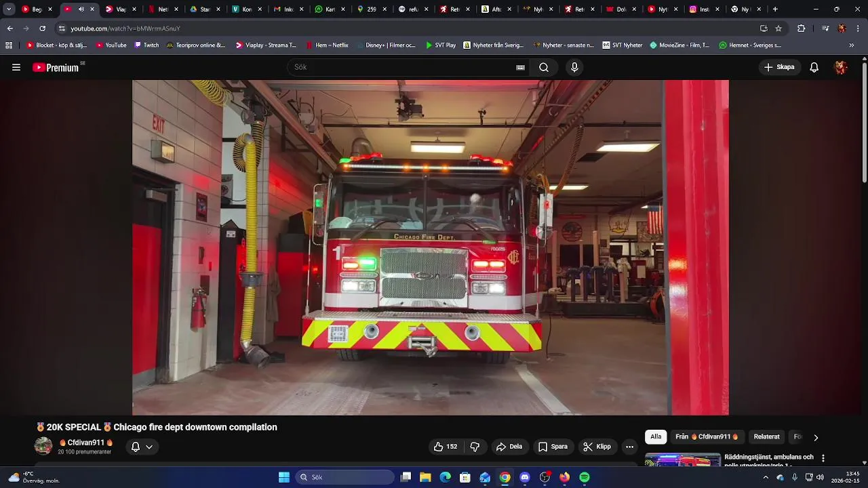
Task: Go back in browser history
Action: (10, 28)
